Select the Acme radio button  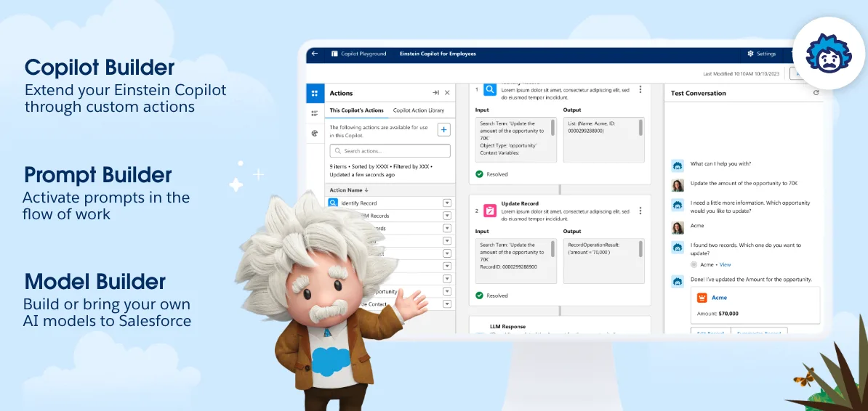point(694,265)
